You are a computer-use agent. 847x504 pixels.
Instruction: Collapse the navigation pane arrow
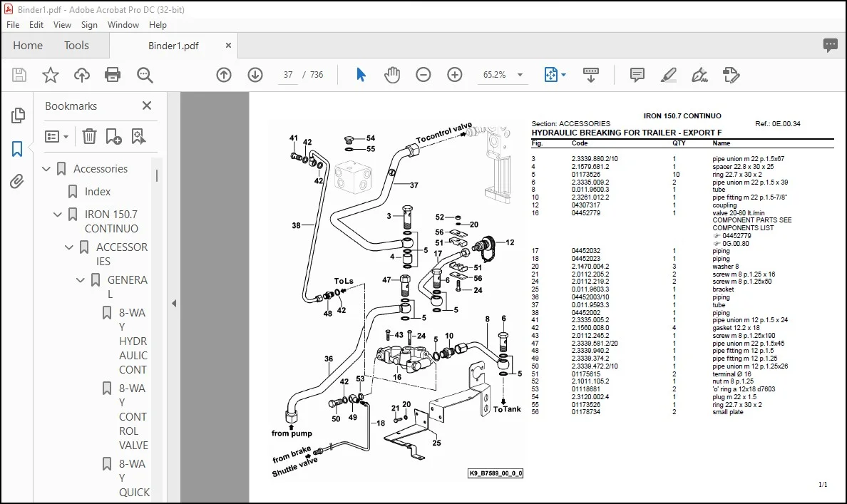(174, 303)
